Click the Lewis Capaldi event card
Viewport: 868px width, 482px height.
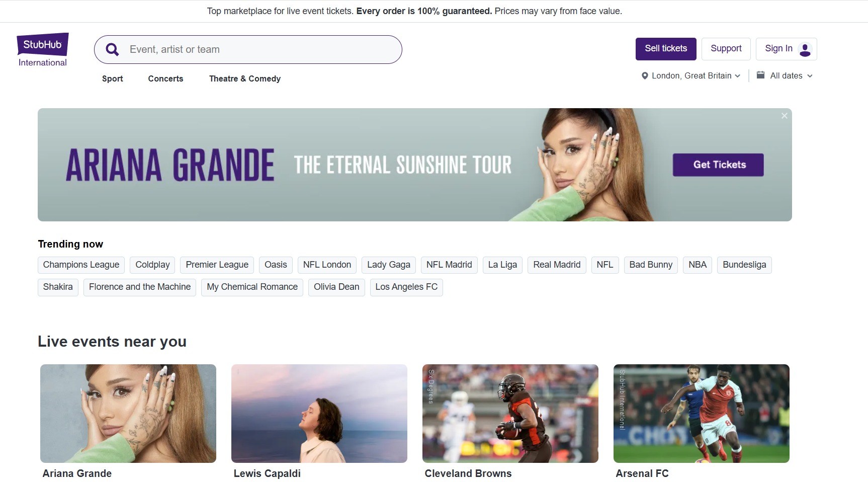point(319,413)
